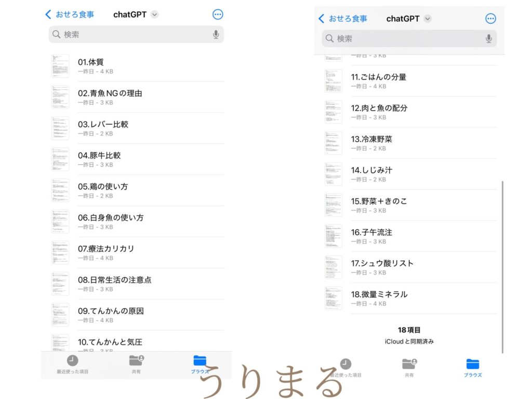
Task: Tap document thumbnail of 13.冷凍野菜
Action: click(333, 143)
